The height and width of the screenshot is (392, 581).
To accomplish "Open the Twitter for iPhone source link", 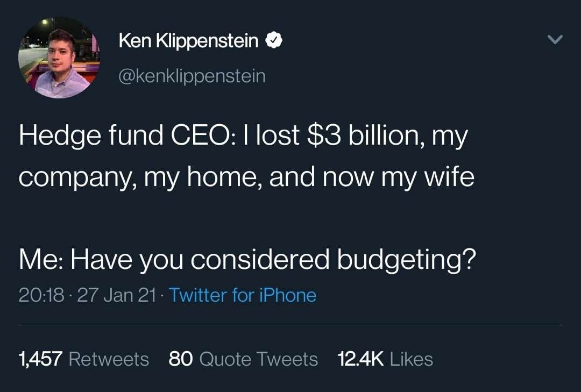I will pyautogui.click(x=242, y=295).
